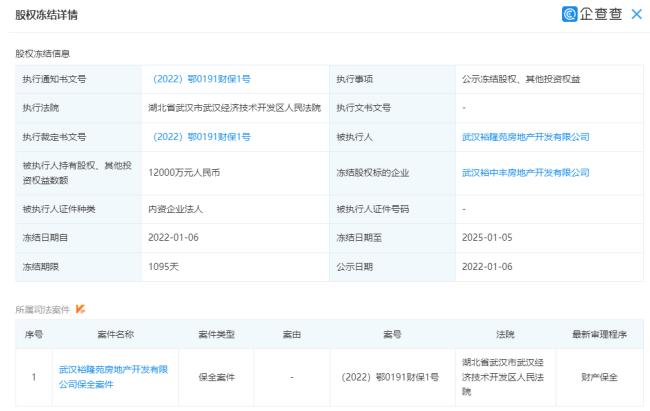
Task: Click serial number 1 in case table
Action: click(x=34, y=377)
